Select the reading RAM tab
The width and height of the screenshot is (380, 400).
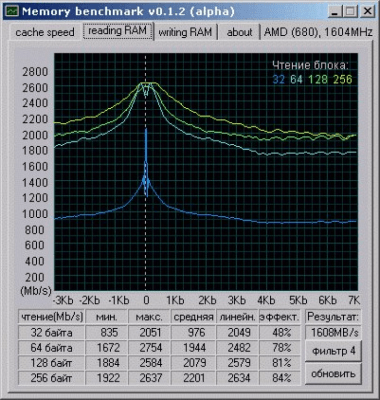point(117,31)
